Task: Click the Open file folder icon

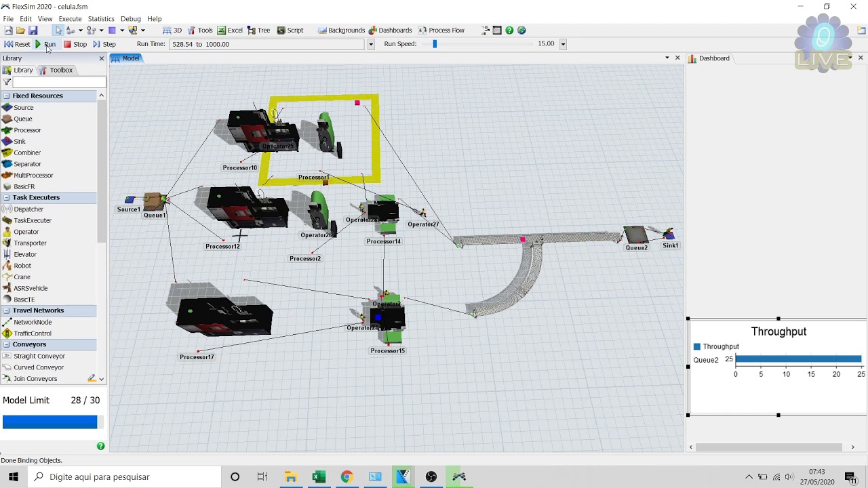Action: (x=20, y=30)
